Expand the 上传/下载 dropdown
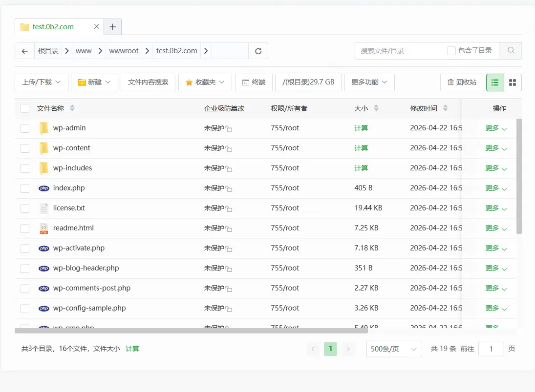Viewport: 535px width, 392px height. [41, 83]
